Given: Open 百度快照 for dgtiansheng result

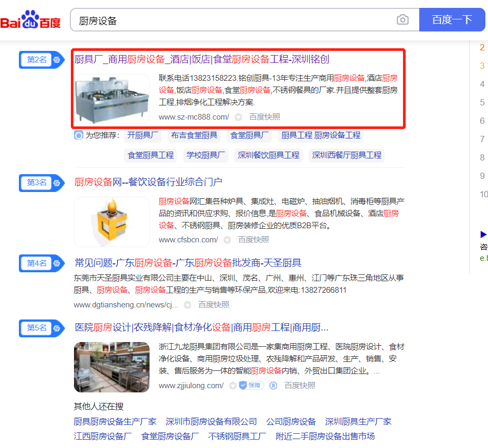Looking at the screenshot, I should (x=214, y=305).
